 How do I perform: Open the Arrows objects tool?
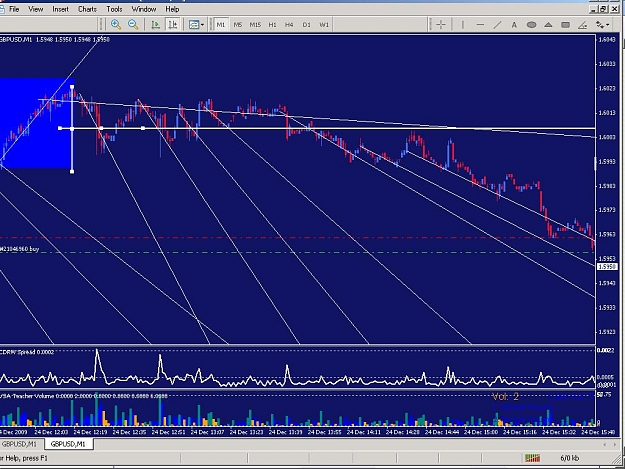(600, 25)
